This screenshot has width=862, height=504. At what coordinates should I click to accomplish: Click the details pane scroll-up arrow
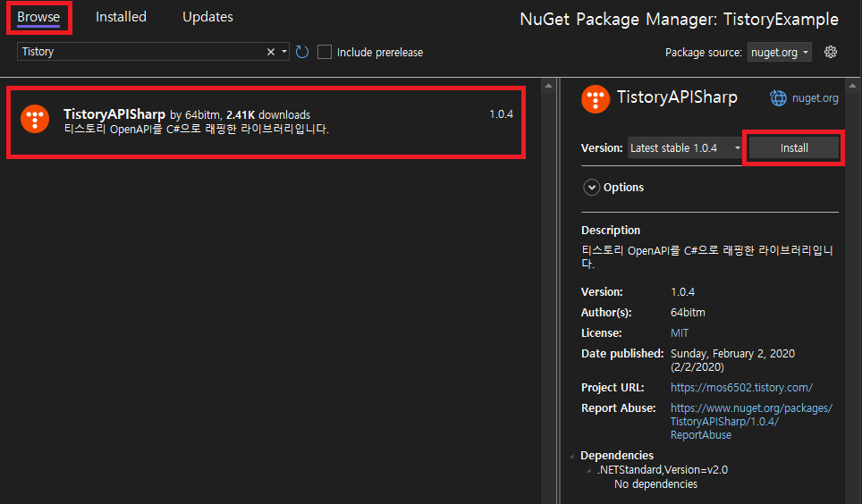click(853, 86)
